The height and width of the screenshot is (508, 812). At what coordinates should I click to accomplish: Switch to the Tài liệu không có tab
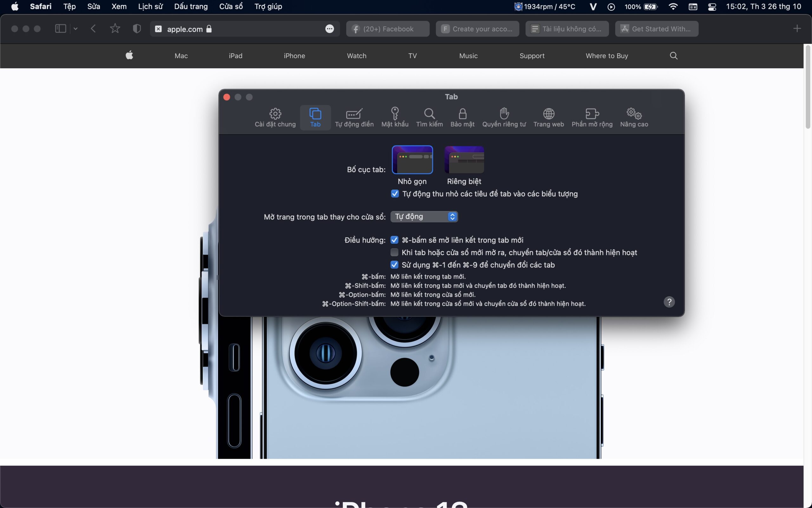tap(567, 29)
